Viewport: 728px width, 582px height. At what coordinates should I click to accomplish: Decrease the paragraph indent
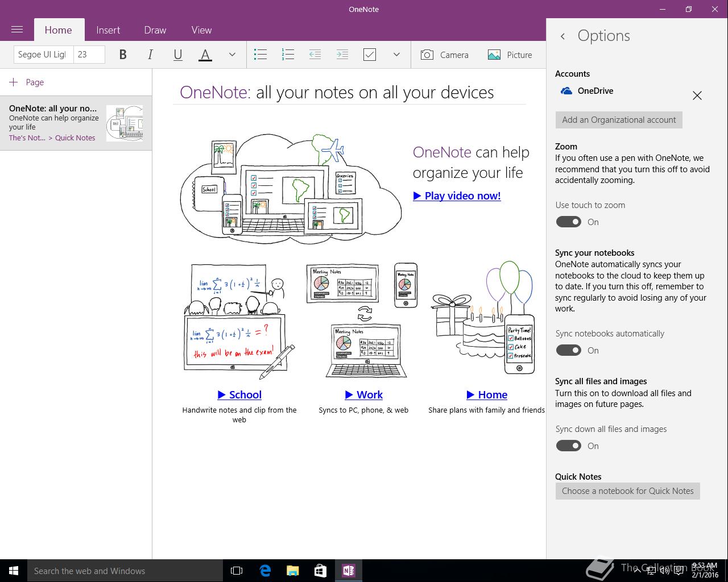pyautogui.click(x=315, y=55)
